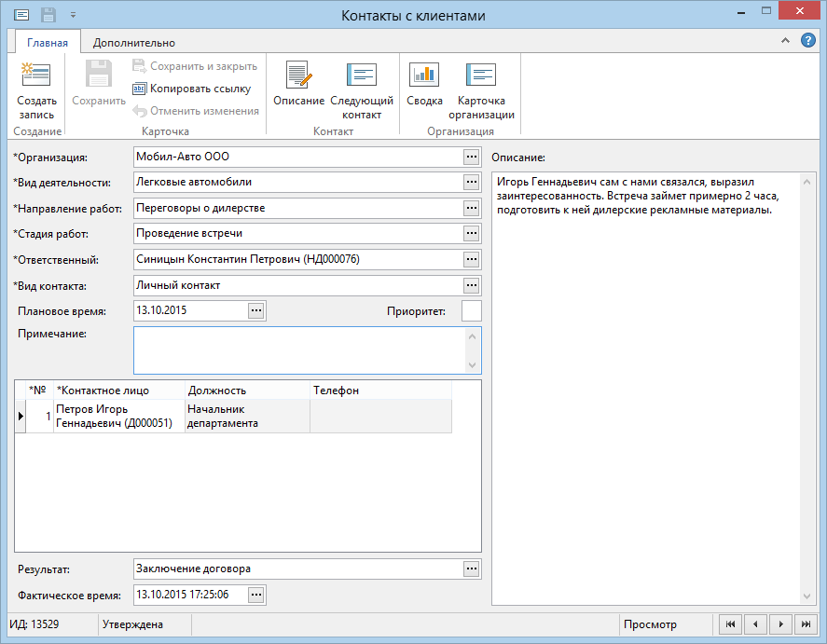
Task: Click Примечание scrollbar up arrow
Action: (472, 336)
